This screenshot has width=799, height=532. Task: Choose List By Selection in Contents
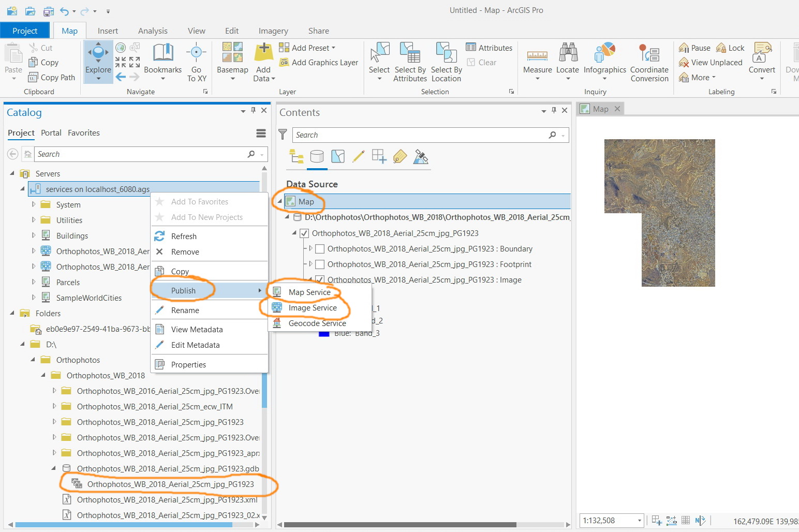coord(338,156)
